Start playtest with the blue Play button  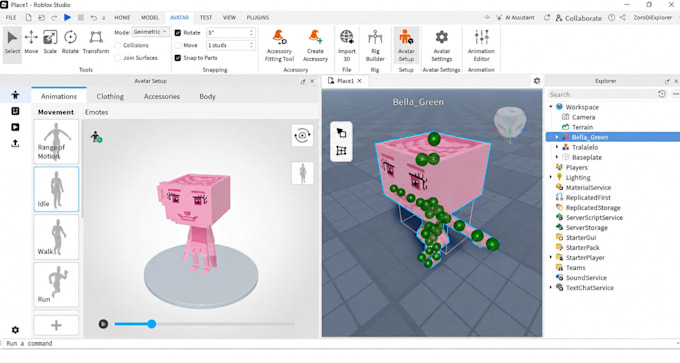point(67,17)
